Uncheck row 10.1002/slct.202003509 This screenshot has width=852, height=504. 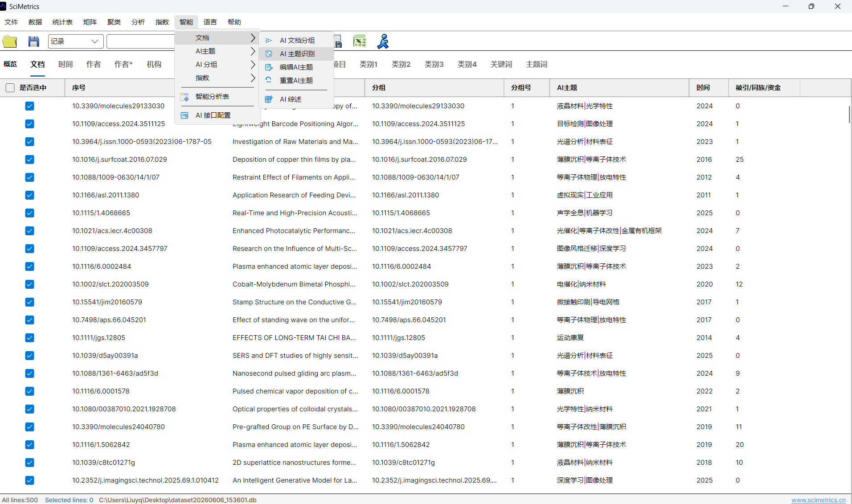30,284
